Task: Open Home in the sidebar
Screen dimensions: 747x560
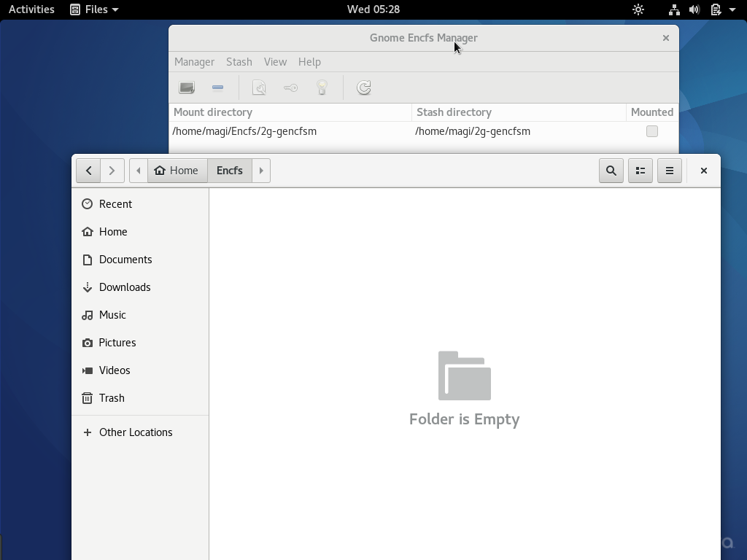Action: tap(140, 232)
